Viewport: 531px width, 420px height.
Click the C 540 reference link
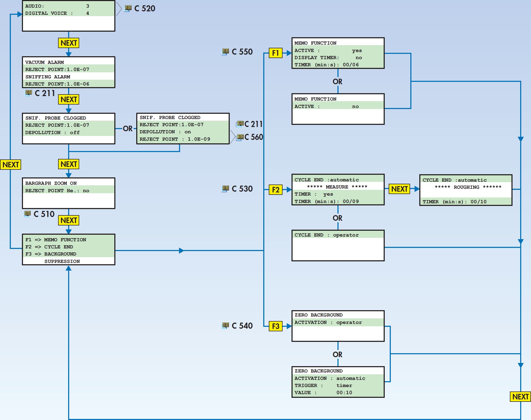(242, 326)
